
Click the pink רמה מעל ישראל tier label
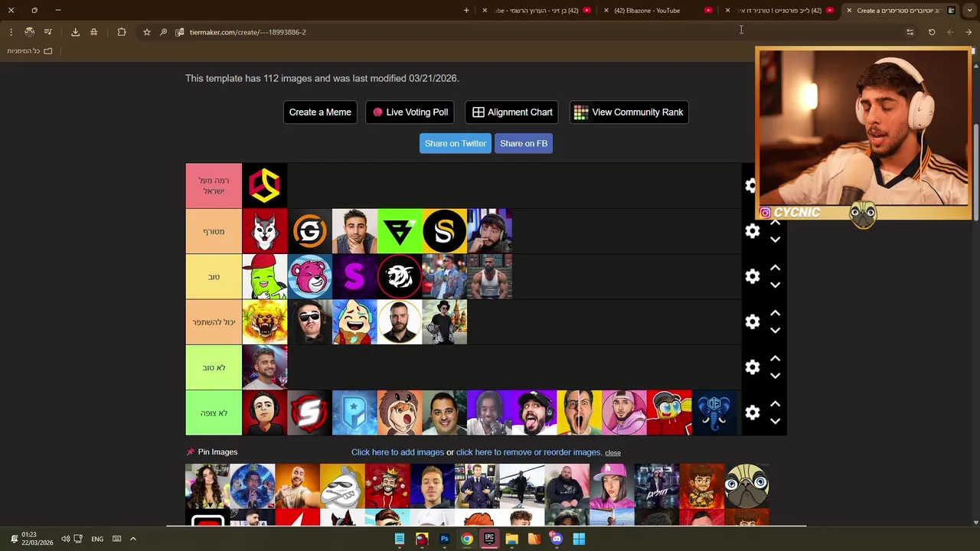click(x=214, y=185)
